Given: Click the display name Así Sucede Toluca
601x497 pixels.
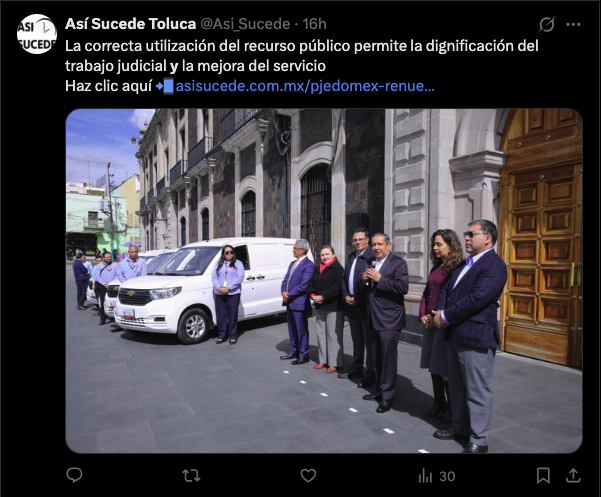Looking at the screenshot, I should [x=130, y=24].
